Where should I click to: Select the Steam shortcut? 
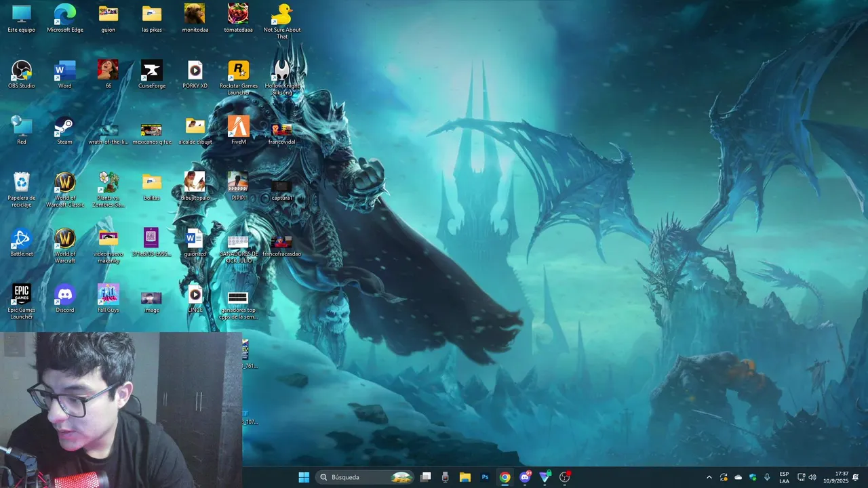65,131
